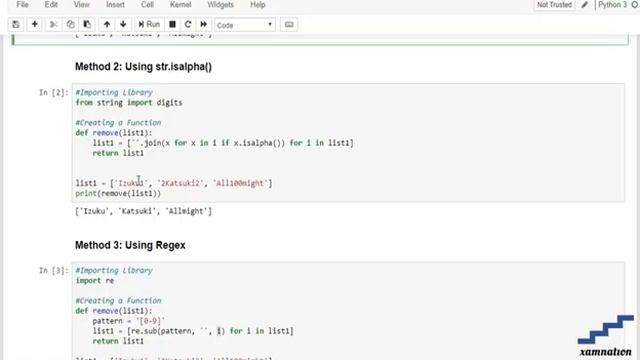The image size is (640, 360).
Task: Click the re.sub code line
Action: 193,331
